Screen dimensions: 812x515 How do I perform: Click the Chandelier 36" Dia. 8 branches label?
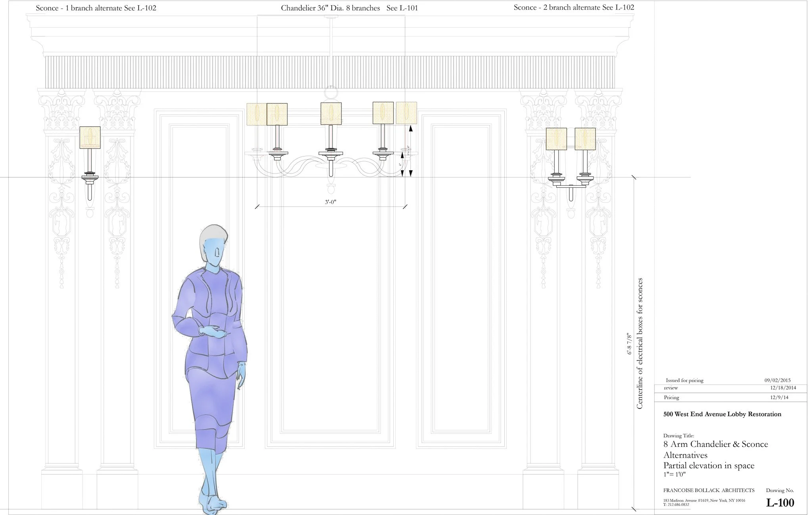pyautogui.click(x=330, y=8)
